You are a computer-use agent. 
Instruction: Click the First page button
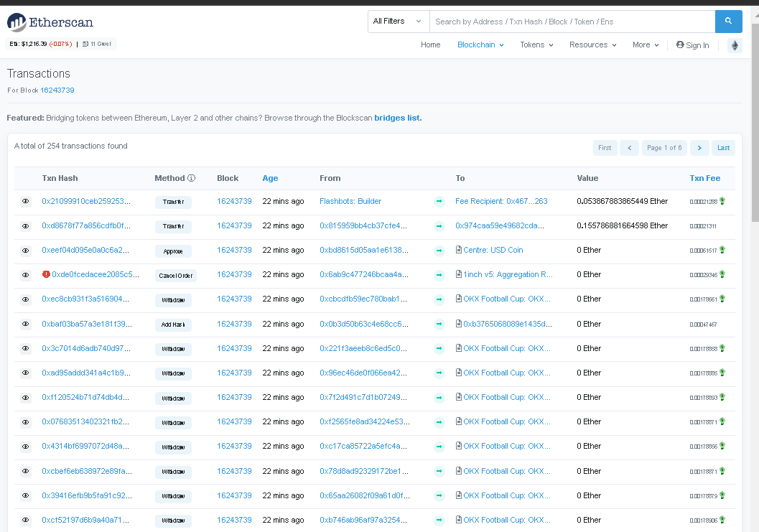point(605,148)
